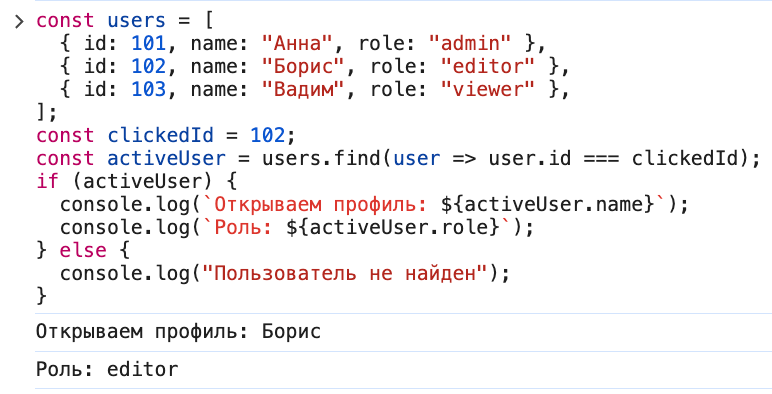The height and width of the screenshot is (394, 772).
Task: Click the users variable name in the declaration
Action: (137, 21)
